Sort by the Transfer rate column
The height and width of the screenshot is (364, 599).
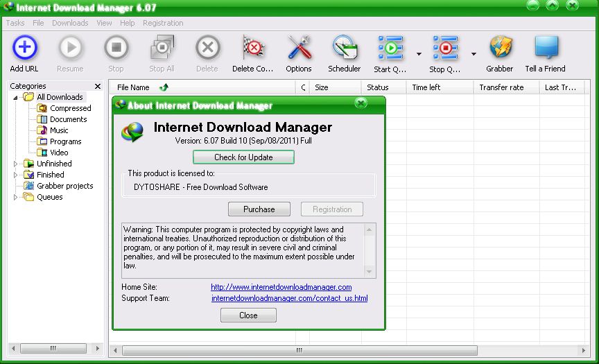pos(506,87)
